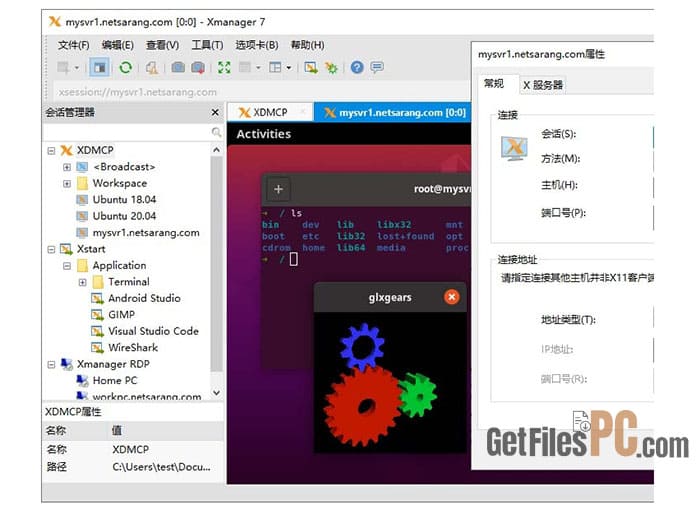Click the XDMCP value in properties table

(130, 449)
